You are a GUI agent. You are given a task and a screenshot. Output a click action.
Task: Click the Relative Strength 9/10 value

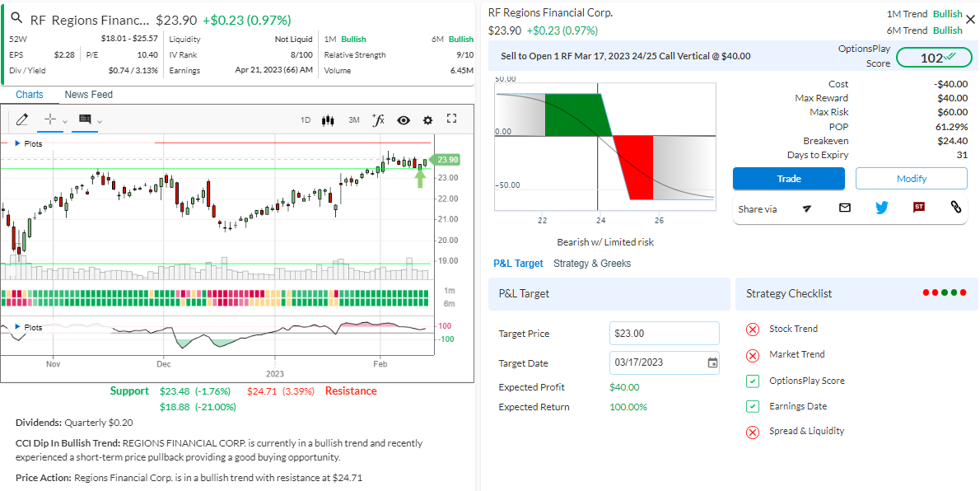click(465, 55)
